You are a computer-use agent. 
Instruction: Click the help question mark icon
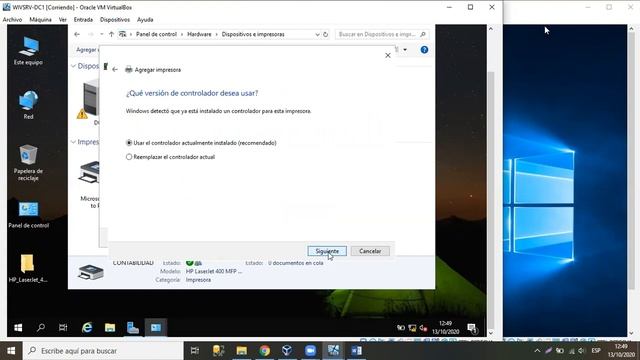point(424,50)
